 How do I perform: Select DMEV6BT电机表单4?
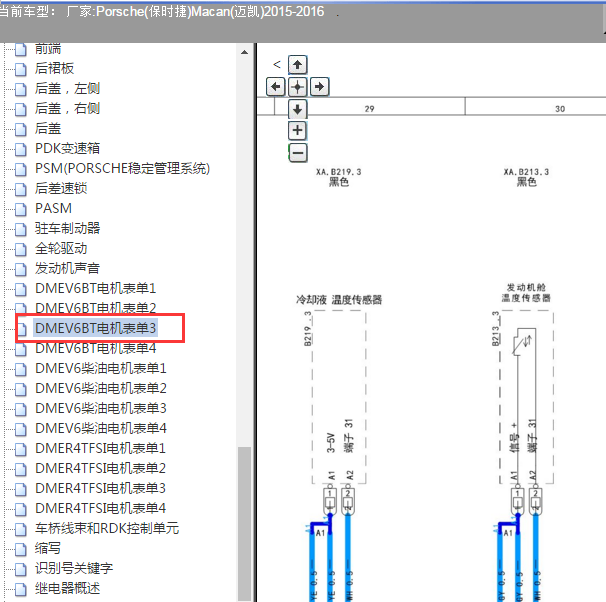tap(95, 348)
